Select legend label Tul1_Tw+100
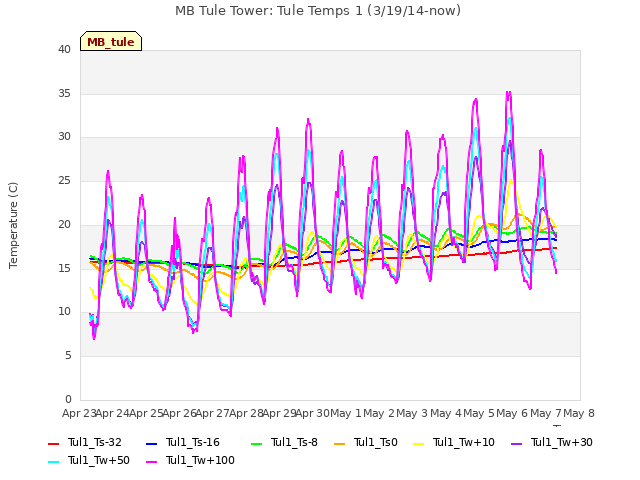The image size is (640, 480). (x=200, y=460)
